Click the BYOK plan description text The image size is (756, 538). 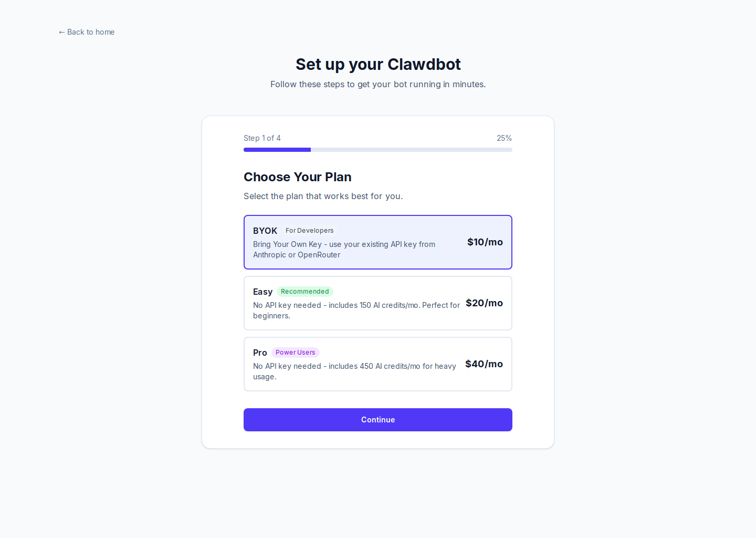(344, 249)
